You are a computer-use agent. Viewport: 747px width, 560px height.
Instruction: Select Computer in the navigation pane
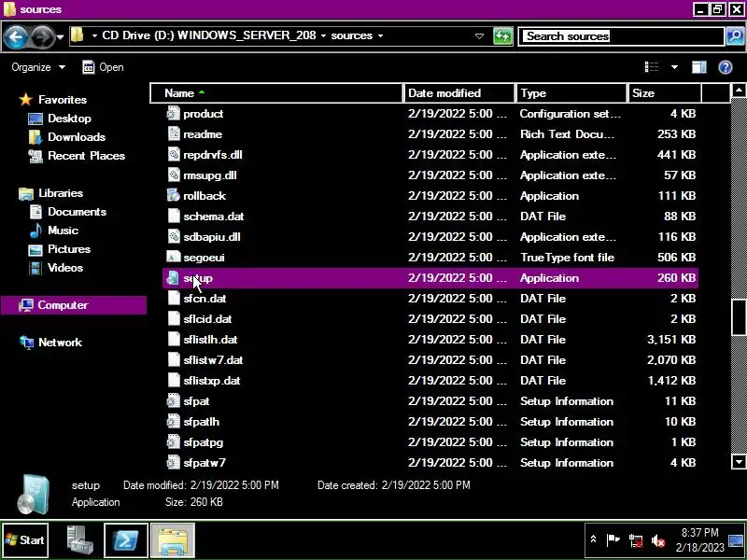click(74, 305)
